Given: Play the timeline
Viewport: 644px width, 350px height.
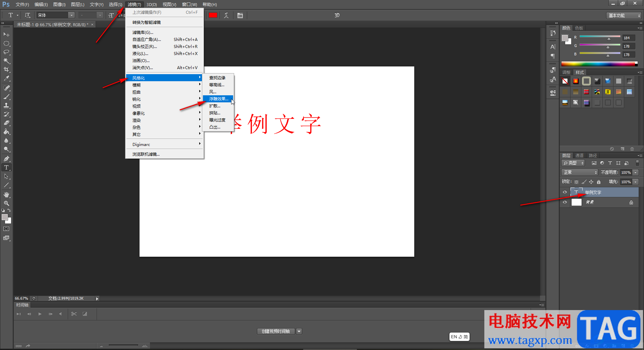Looking at the screenshot, I should tap(40, 314).
